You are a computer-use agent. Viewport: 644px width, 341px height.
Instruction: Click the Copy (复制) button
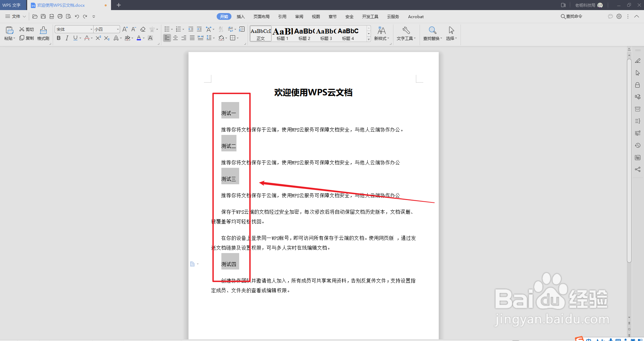coord(26,38)
